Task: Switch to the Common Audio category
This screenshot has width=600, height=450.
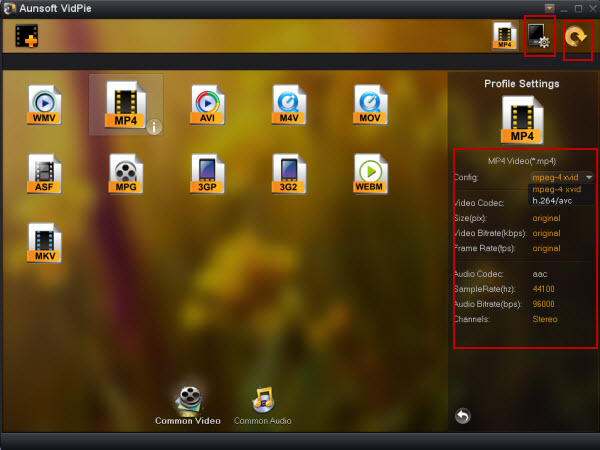Action: [x=262, y=406]
